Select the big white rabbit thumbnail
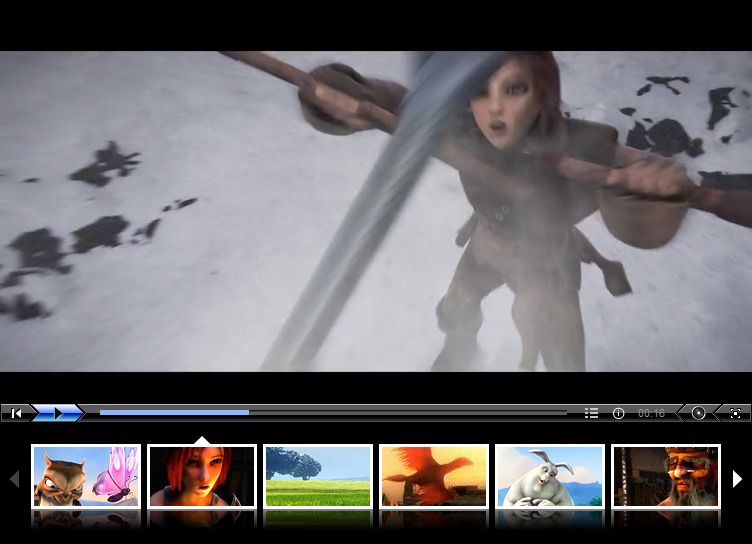 [x=550, y=476]
